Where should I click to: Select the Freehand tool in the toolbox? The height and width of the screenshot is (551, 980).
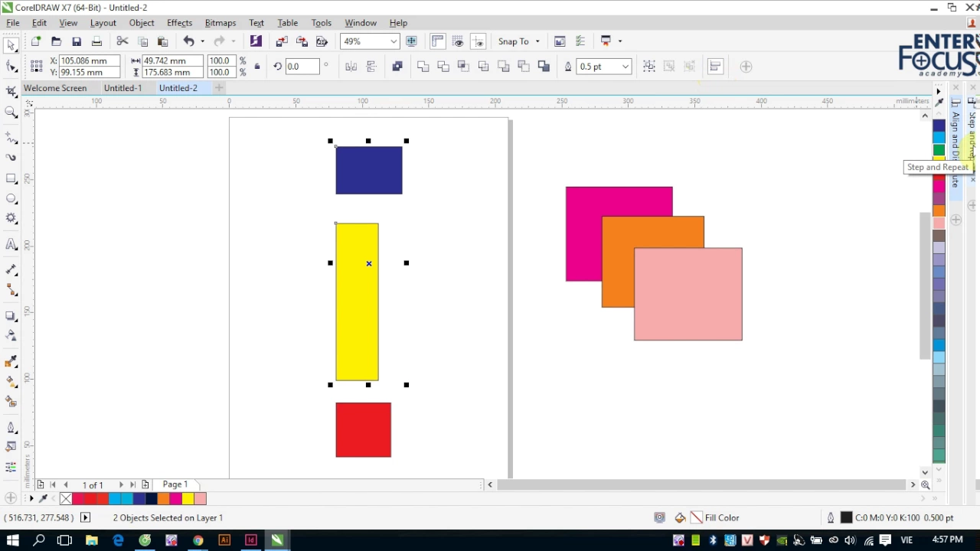click(x=11, y=138)
